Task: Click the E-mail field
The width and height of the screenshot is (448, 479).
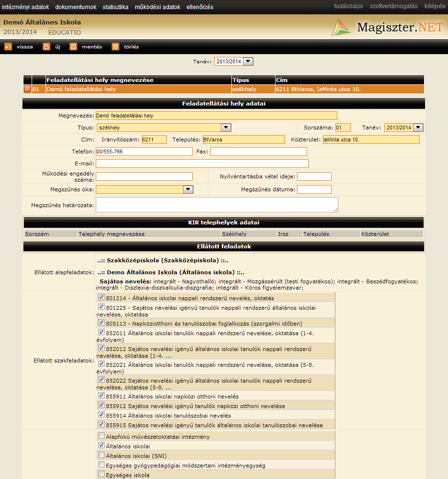Action: point(202,164)
